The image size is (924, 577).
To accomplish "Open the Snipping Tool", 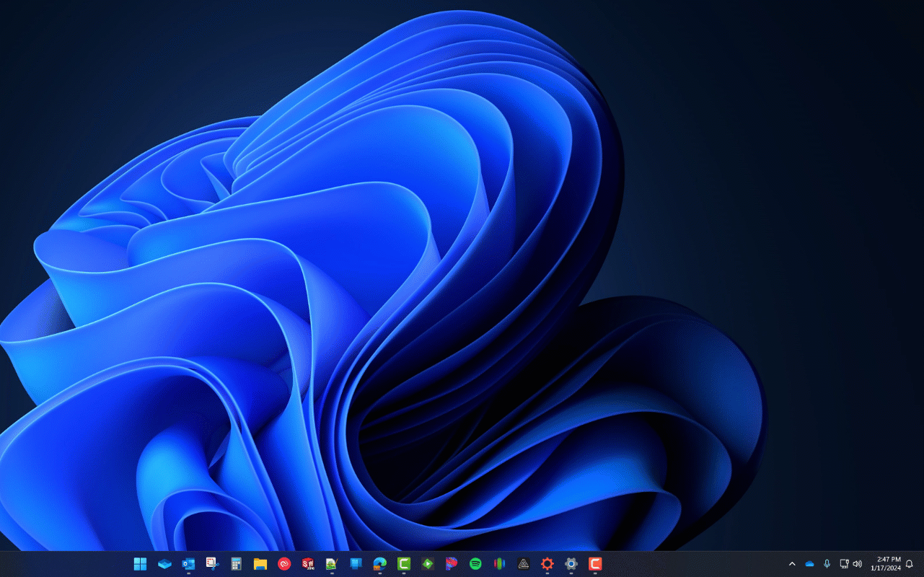I will coord(212,564).
